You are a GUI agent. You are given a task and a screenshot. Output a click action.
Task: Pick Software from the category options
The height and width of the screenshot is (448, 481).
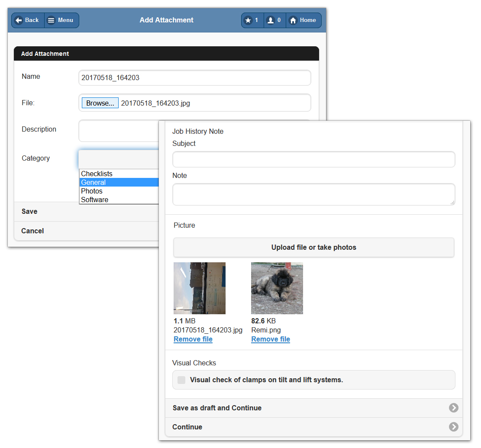click(x=95, y=200)
